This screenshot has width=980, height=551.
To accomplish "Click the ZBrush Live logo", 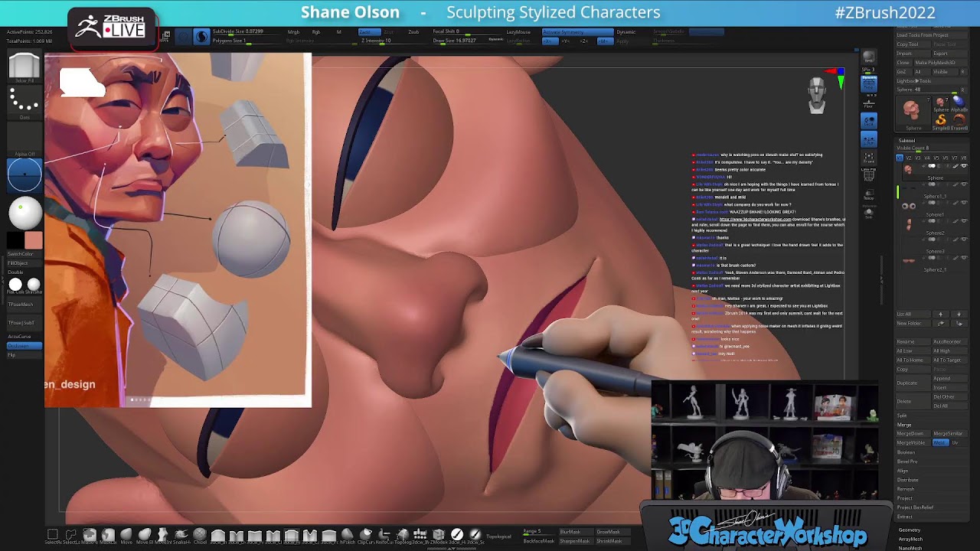I will point(112,27).
